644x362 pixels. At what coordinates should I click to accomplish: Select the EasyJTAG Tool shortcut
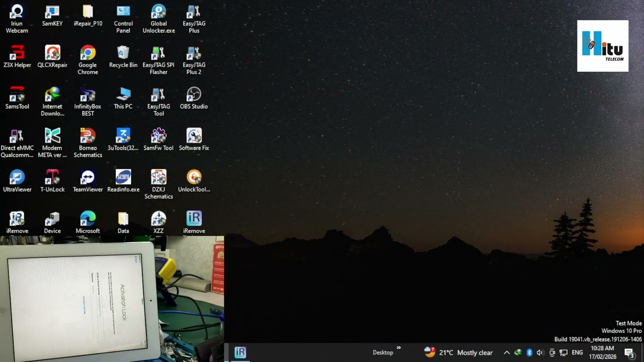click(x=158, y=102)
